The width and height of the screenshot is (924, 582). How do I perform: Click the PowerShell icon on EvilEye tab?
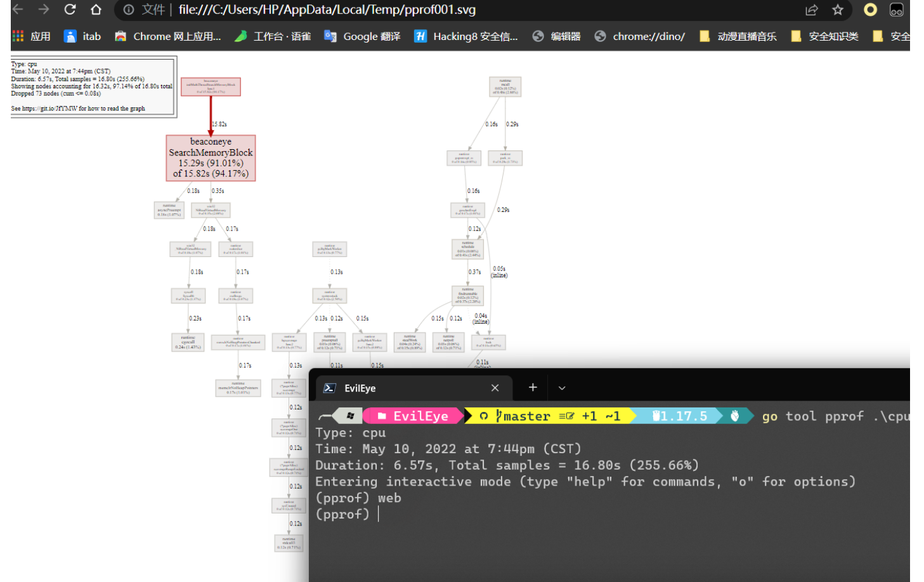[x=330, y=388]
